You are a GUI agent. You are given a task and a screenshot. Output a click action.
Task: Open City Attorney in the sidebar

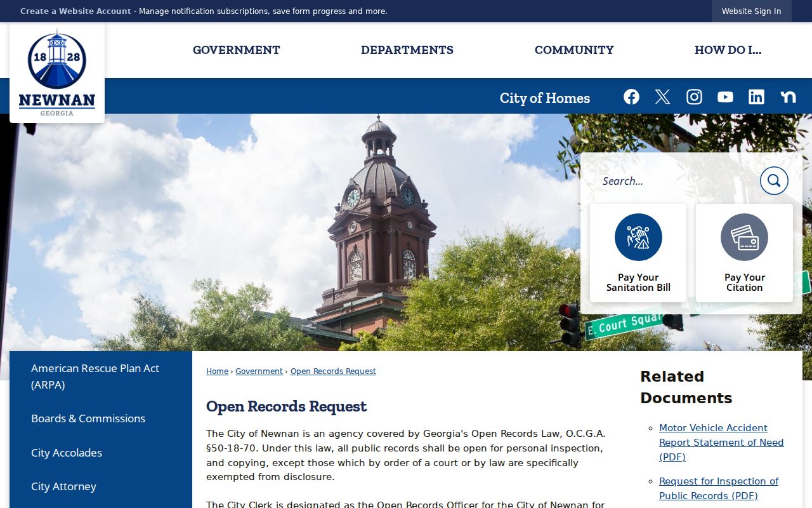[100, 486]
